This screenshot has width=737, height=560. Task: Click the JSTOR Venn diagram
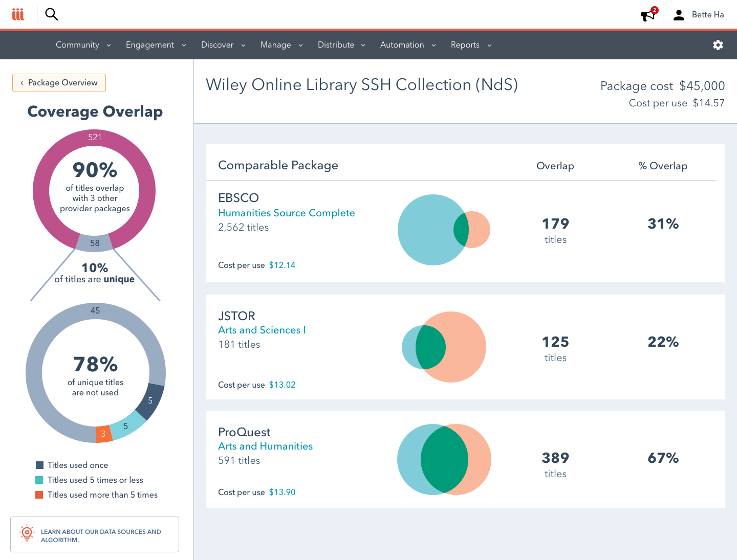(x=444, y=347)
